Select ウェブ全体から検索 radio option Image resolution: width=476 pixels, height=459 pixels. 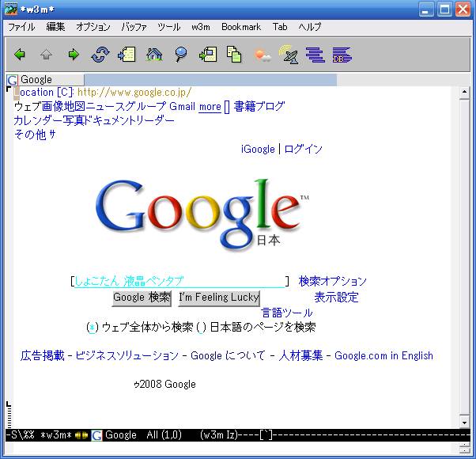[93, 328]
